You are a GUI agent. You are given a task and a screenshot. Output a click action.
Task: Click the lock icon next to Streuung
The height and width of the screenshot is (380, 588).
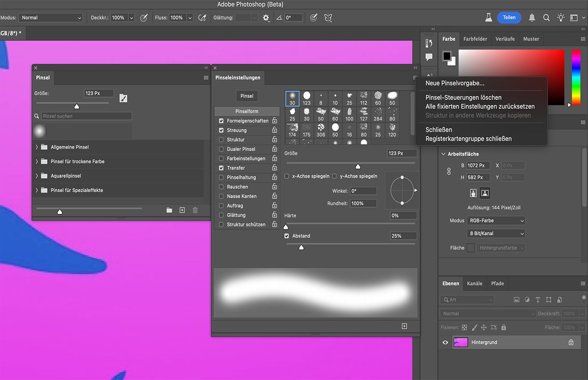click(x=274, y=130)
